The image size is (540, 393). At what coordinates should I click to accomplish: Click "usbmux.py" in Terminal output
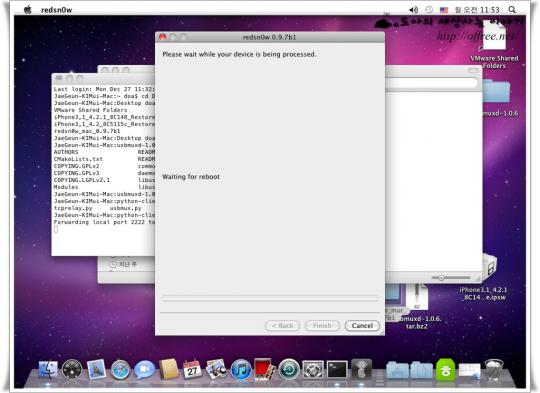point(125,208)
